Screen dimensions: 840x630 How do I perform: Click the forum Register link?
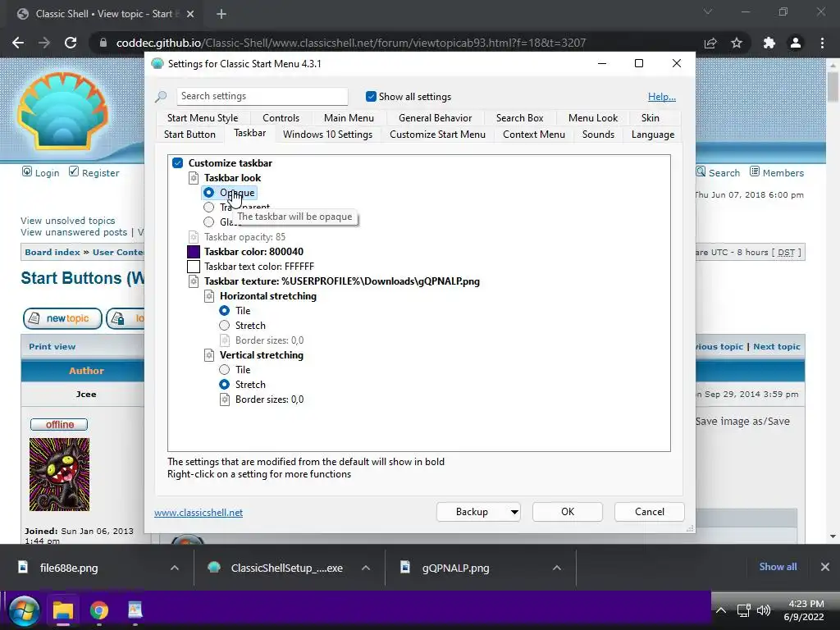click(100, 173)
